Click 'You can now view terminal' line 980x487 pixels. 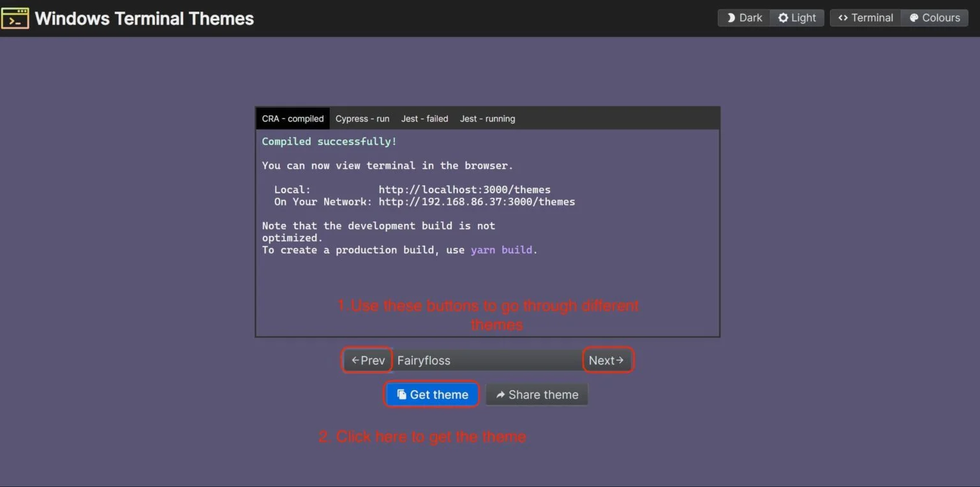(387, 166)
